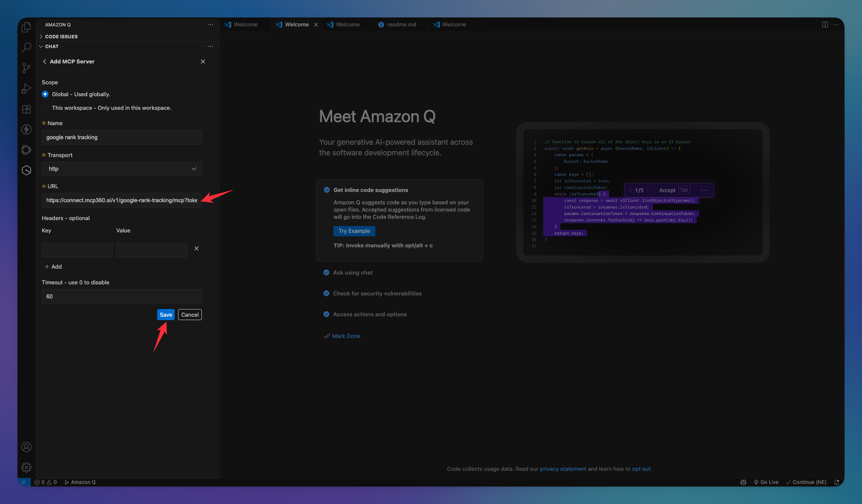Open the Extensions view icon
The height and width of the screenshot is (504, 862).
26,109
